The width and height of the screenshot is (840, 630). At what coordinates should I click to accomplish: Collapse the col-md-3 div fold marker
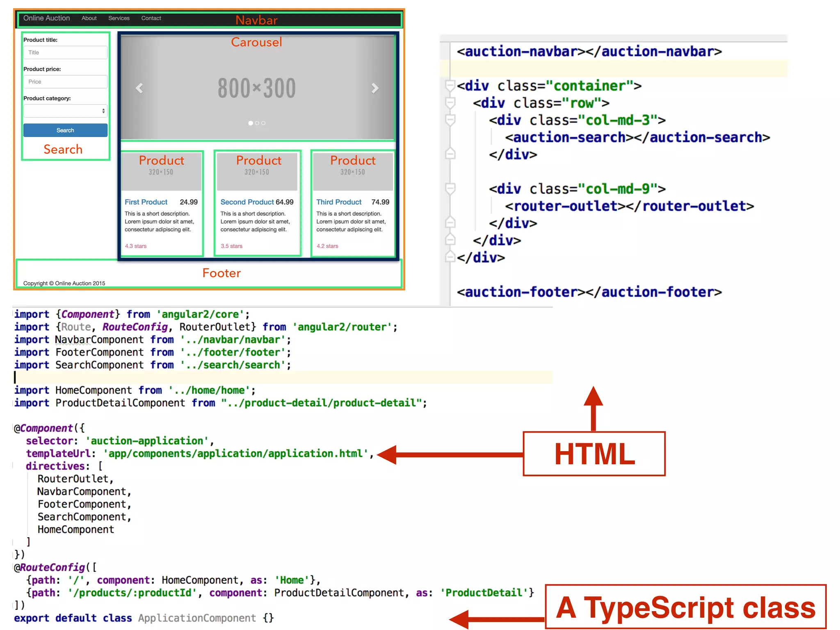pos(450,120)
